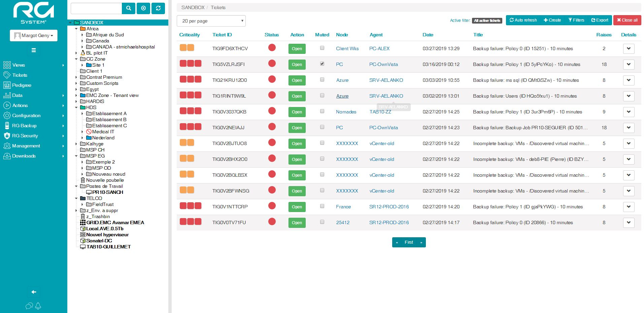Image resolution: width=644 pixels, height=313 pixels.
Task: Click the Export button
Action: (x=600, y=20)
